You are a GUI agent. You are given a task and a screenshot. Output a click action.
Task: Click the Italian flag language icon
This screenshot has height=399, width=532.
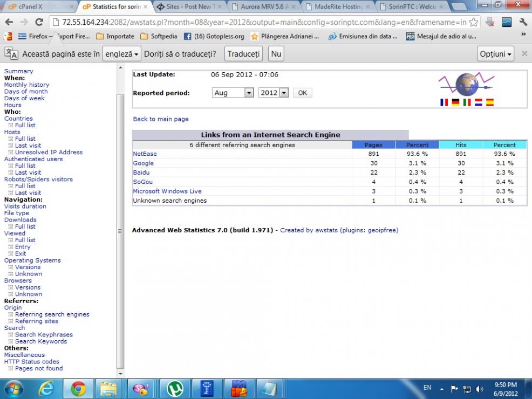467,102
